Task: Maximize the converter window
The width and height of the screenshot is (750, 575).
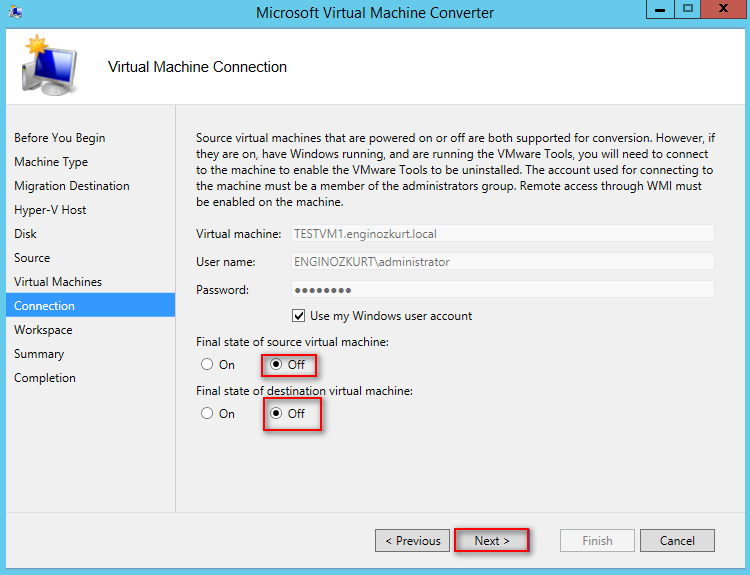Action: [x=688, y=9]
